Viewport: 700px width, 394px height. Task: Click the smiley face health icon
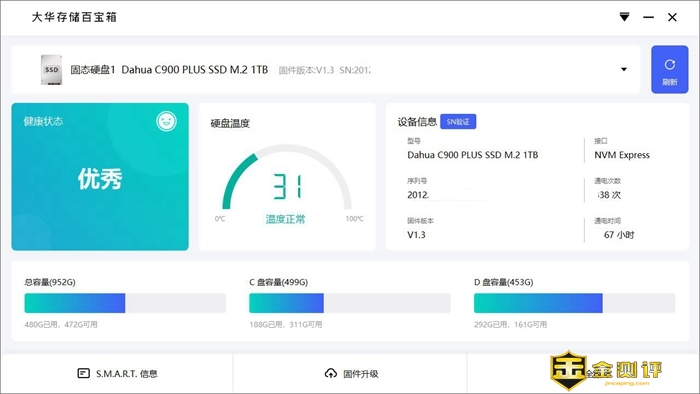pos(166,121)
